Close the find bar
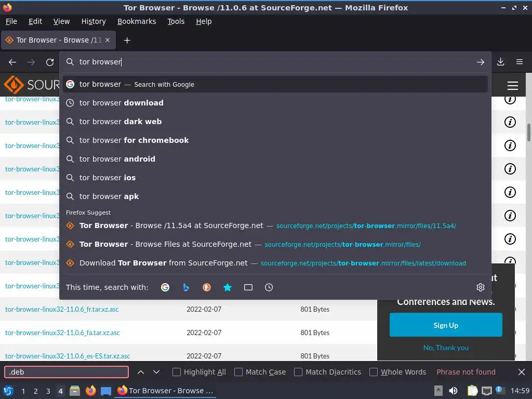The image size is (532, 399). click(522, 372)
